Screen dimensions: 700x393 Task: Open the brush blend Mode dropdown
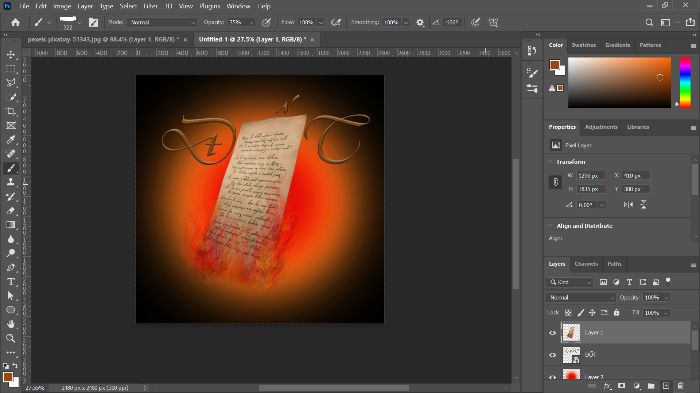(x=162, y=22)
